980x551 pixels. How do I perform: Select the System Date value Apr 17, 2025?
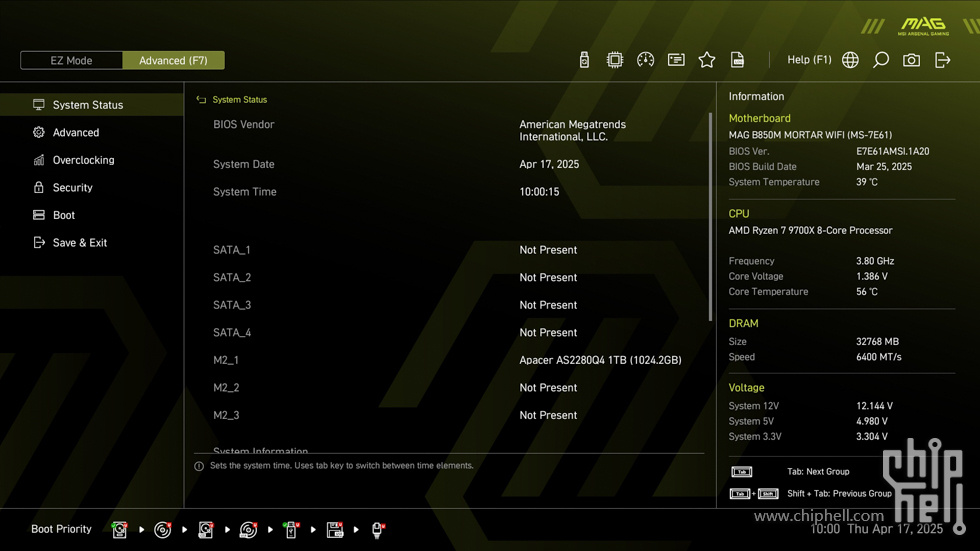[549, 164]
